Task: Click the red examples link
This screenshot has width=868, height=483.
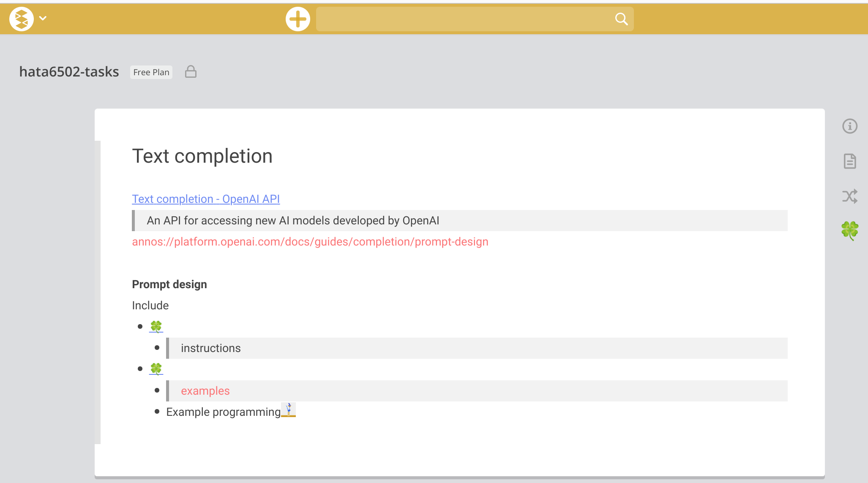Action: tap(205, 391)
